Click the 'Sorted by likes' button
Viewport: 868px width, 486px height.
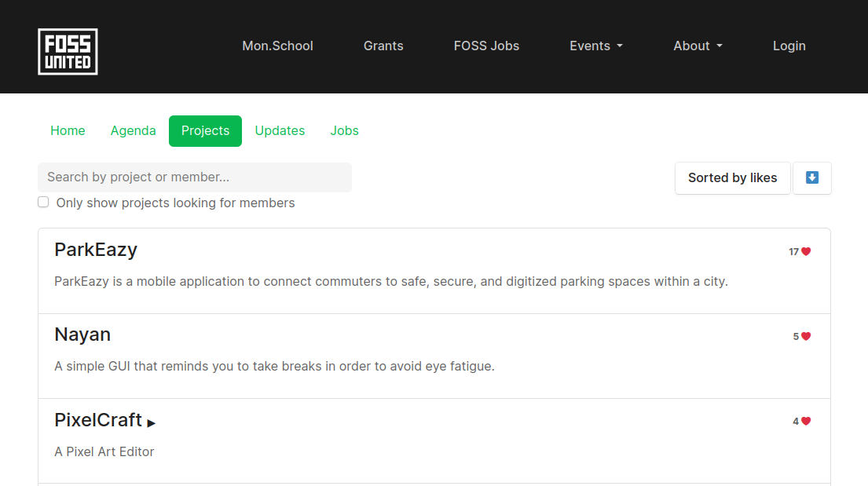pyautogui.click(x=732, y=177)
